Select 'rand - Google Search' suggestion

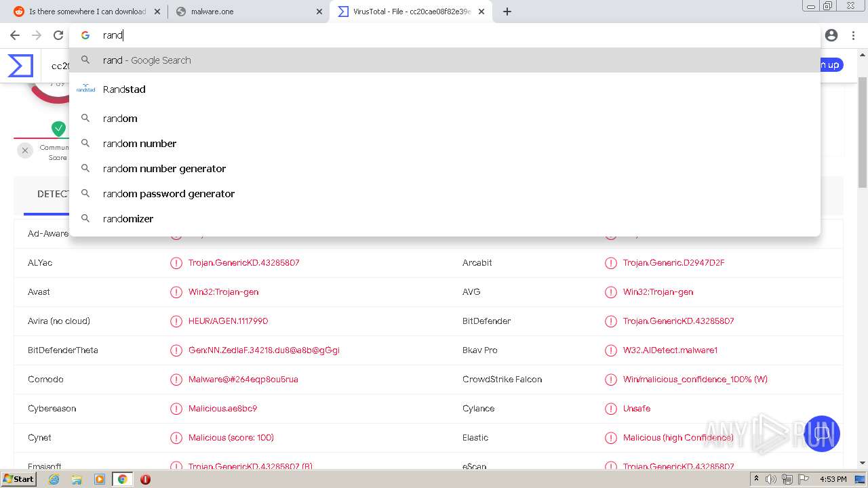(444, 60)
